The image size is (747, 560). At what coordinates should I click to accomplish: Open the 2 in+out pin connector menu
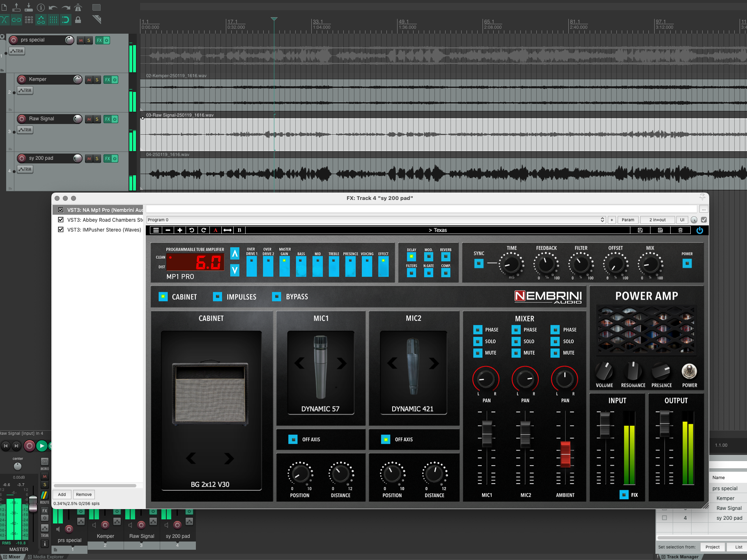click(x=657, y=220)
